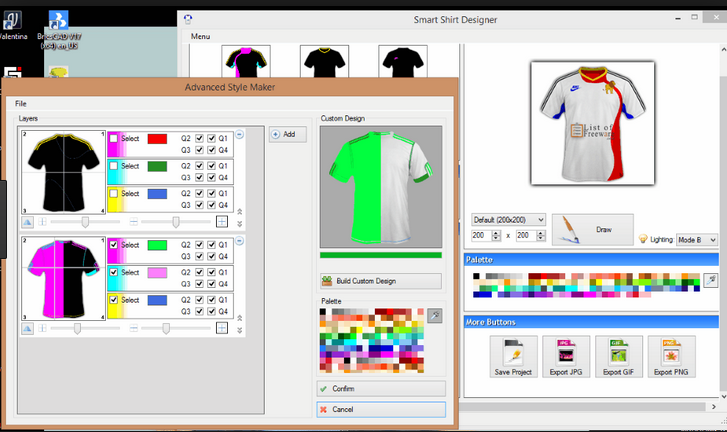Confirm the custom style

381,389
